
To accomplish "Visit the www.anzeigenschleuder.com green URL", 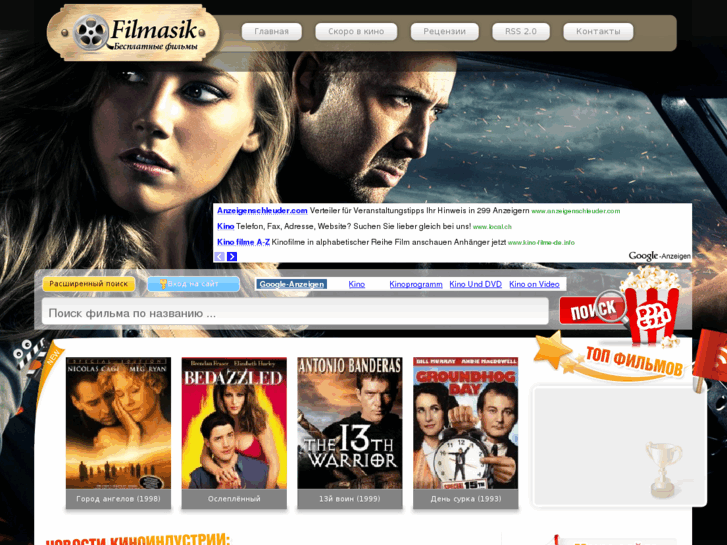I will click(x=575, y=211).
